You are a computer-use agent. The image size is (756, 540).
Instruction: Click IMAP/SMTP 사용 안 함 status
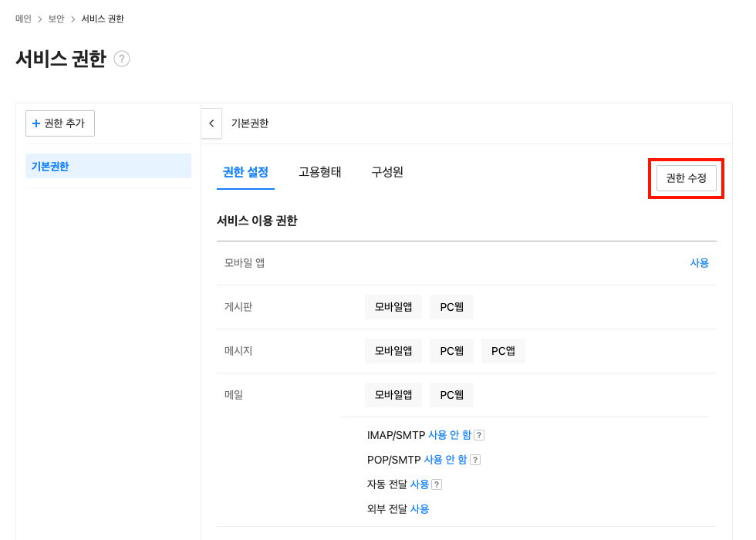tap(450, 435)
